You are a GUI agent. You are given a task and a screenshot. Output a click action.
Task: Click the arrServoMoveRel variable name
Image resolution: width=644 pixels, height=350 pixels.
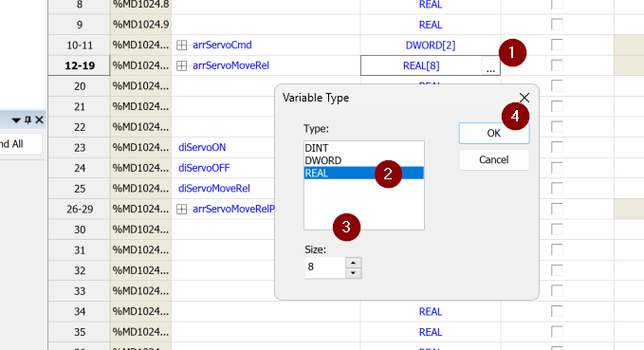coord(230,65)
